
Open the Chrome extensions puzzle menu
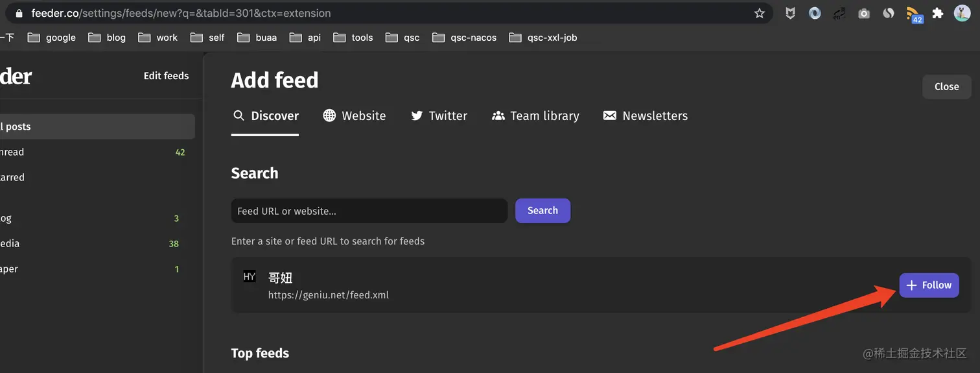click(x=937, y=14)
